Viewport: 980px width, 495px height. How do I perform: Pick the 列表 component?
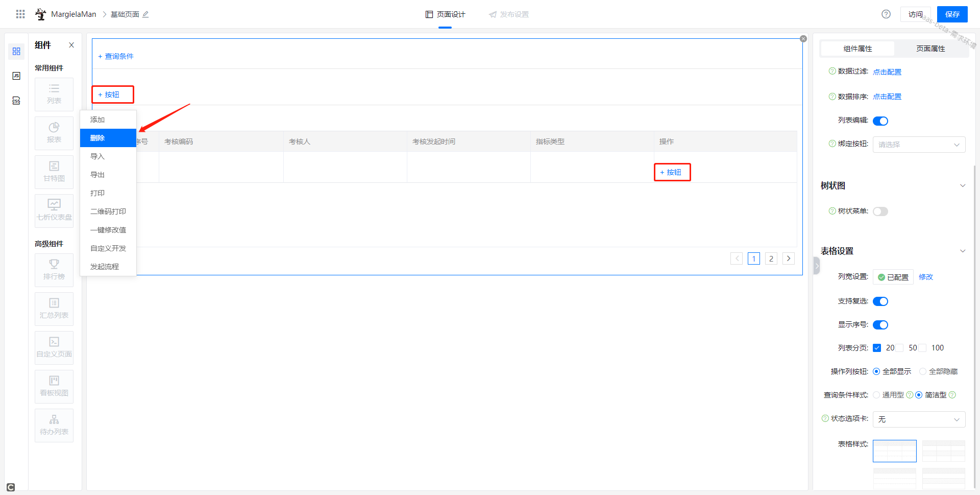pos(54,95)
